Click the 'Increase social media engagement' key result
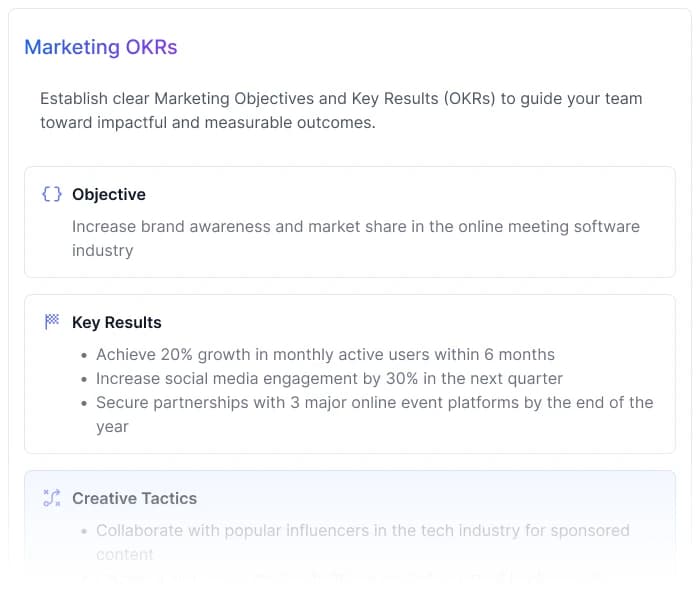The height and width of the screenshot is (600, 700). pyautogui.click(x=329, y=378)
